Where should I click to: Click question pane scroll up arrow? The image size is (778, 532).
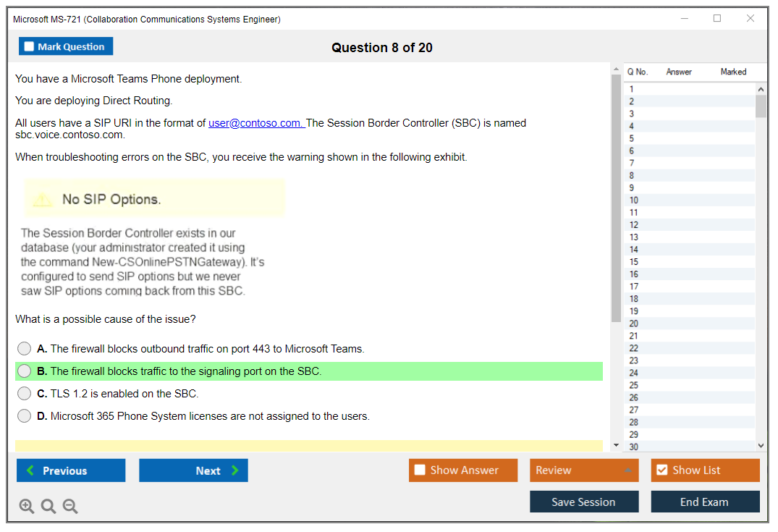click(x=616, y=69)
